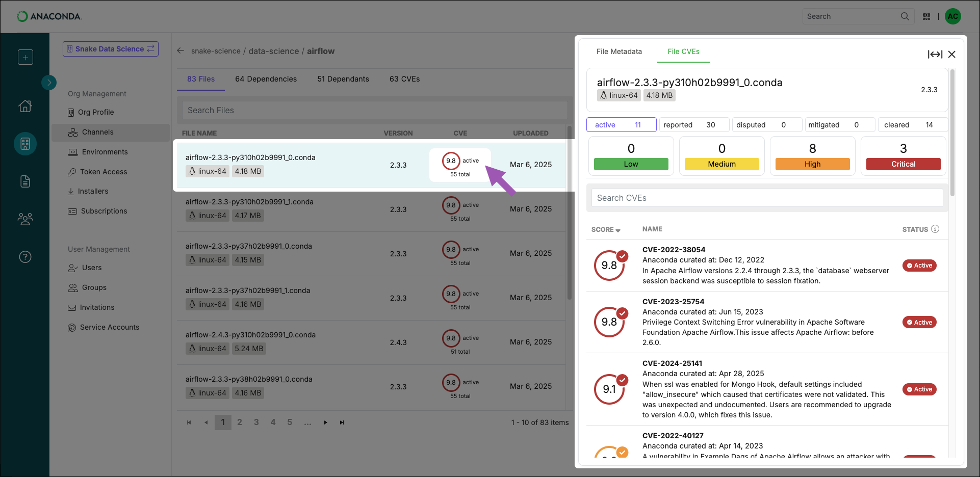Go to Home via the house icon

pos(25,106)
